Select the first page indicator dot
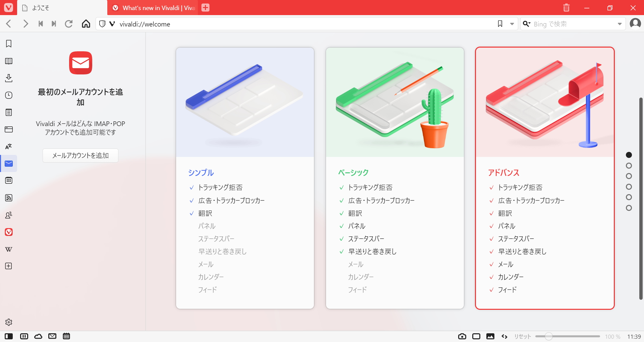This screenshot has width=644, height=342. [x=629, y=155]
